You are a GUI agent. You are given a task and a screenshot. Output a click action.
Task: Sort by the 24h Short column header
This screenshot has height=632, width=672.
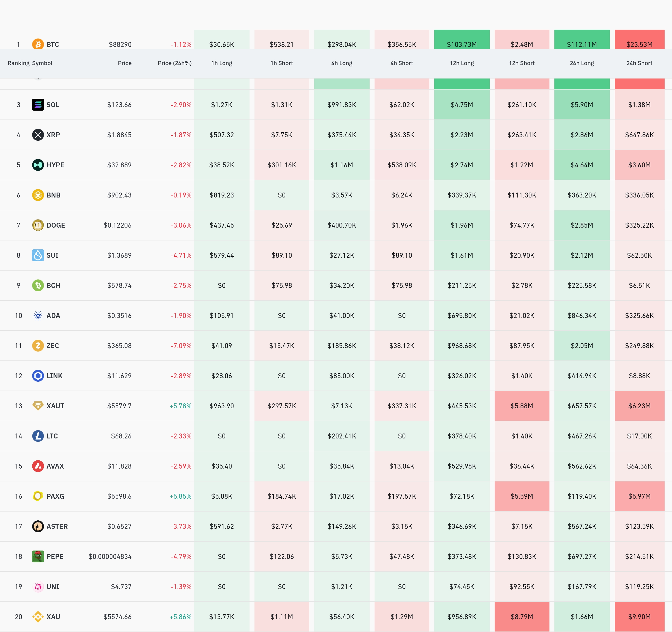pyautogui.click(x=639, y=63)
